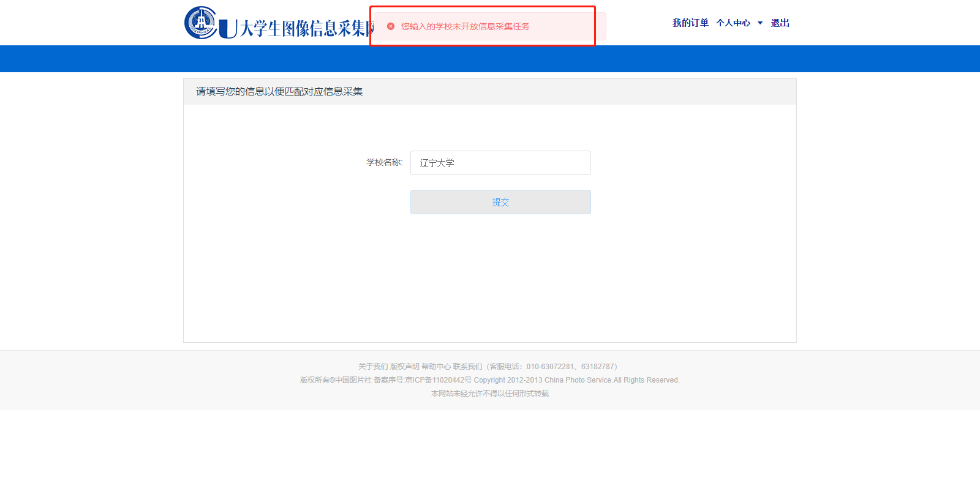Open 关于我们 footer link

click(x=373, y=367)
